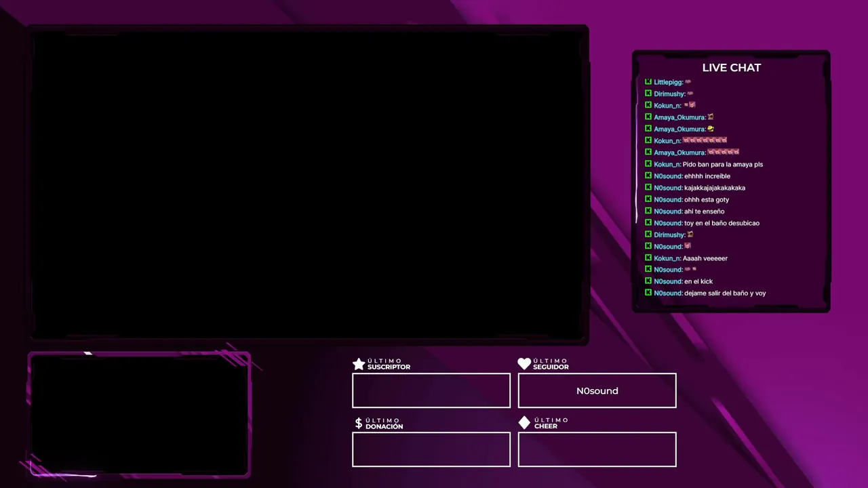Click the 'en el kick' message
Viewport: 868px width, 488px height.
pyautogui.click(x=698, y=281)
